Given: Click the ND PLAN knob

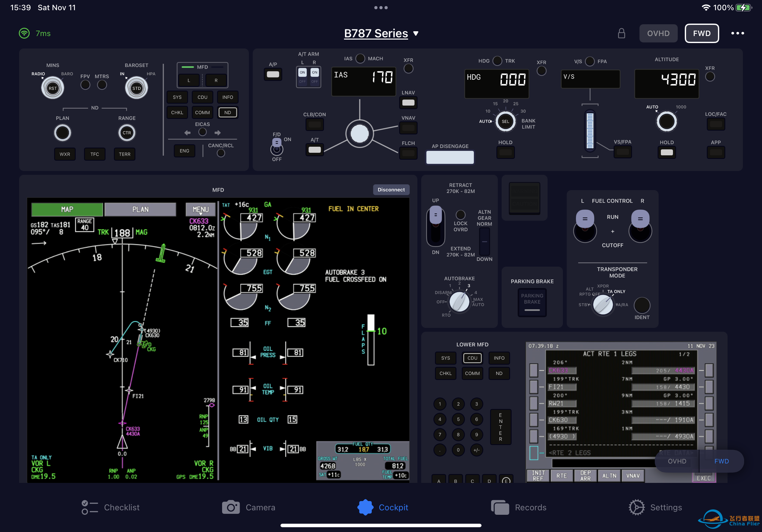Looking at the screenshot, I should 63,133.
